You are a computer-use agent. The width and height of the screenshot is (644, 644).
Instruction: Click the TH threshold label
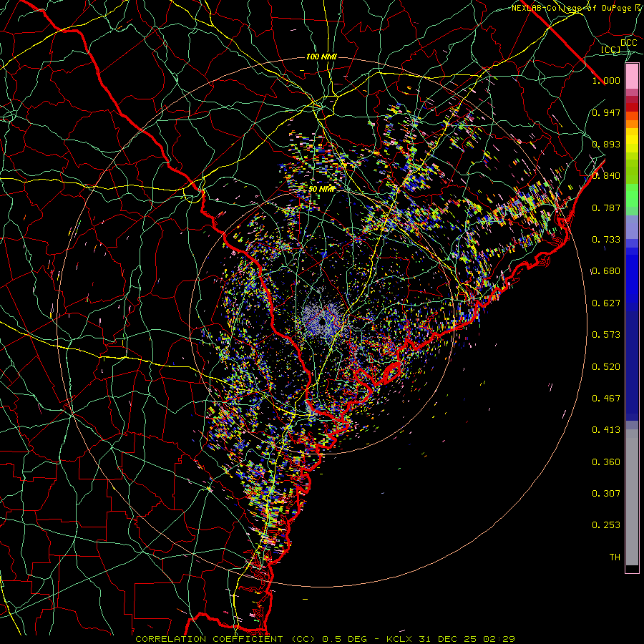point(615,557)
